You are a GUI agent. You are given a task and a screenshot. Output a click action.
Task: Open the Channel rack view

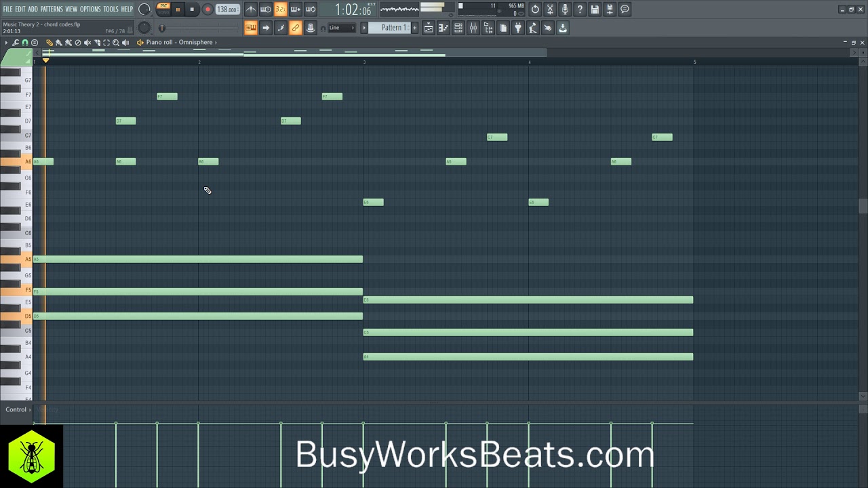point(458,28)
